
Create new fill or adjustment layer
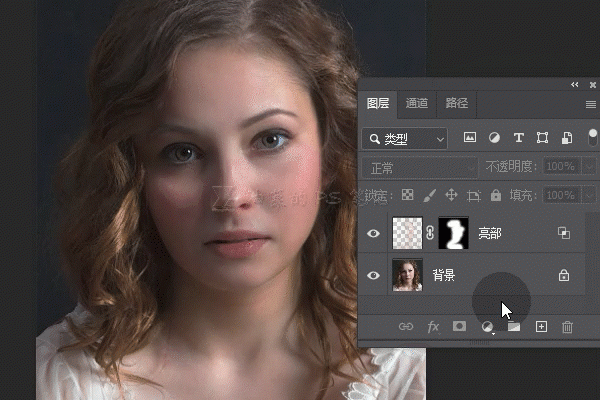[487, 327]
